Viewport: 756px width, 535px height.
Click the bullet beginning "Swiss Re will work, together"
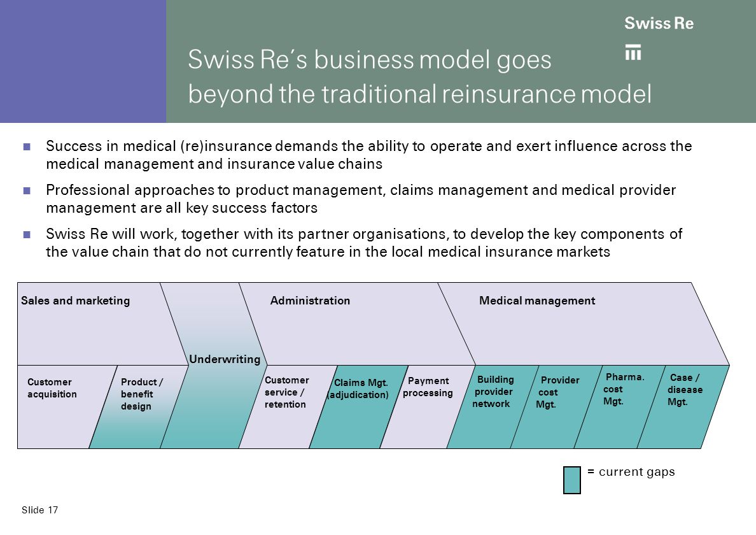[x=364, y=243]
